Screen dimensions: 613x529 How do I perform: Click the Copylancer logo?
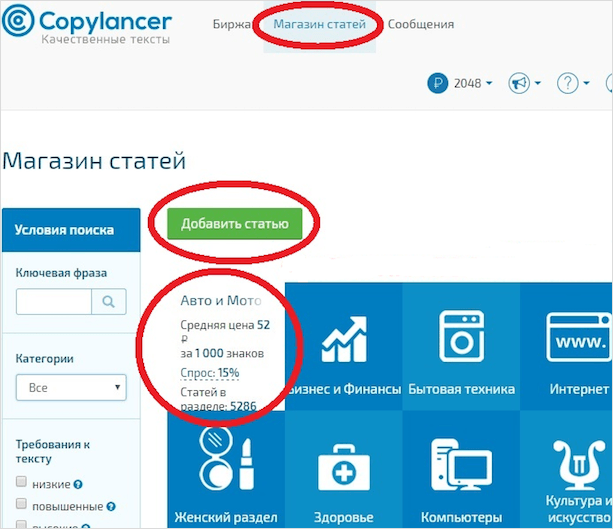point(88,26)
